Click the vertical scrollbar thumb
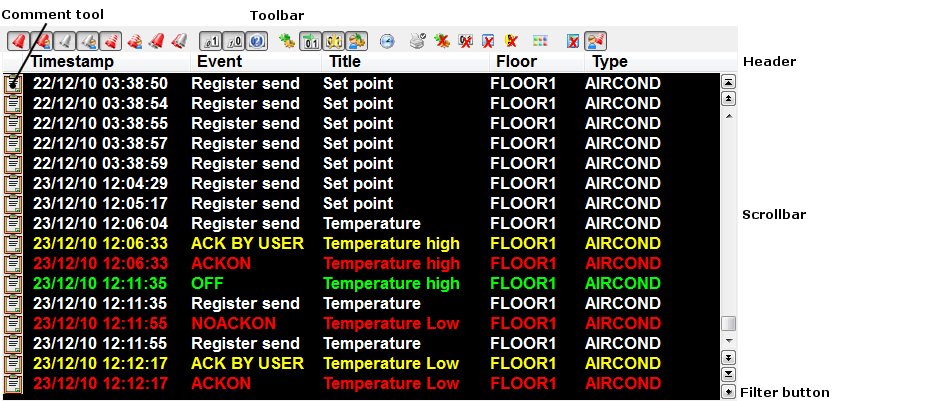Image resolution: width=944 pixels, height=401 pixels. [x=728, y=324]
